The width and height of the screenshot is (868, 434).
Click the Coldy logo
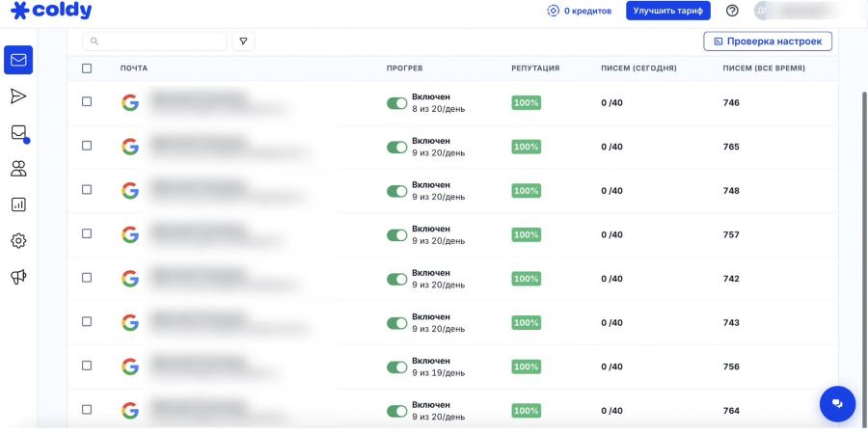click(x=51, y=11)
